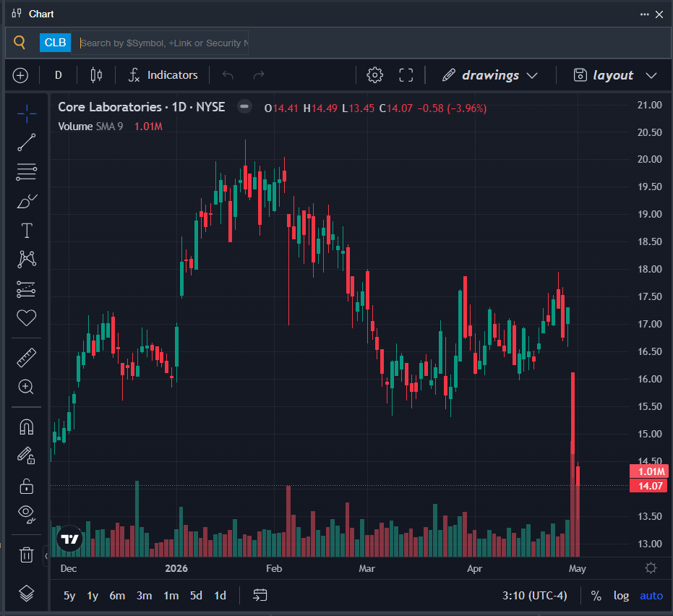Open the D interval selector
The height and width of the screenshot is (616, 673).
[59, 75]
